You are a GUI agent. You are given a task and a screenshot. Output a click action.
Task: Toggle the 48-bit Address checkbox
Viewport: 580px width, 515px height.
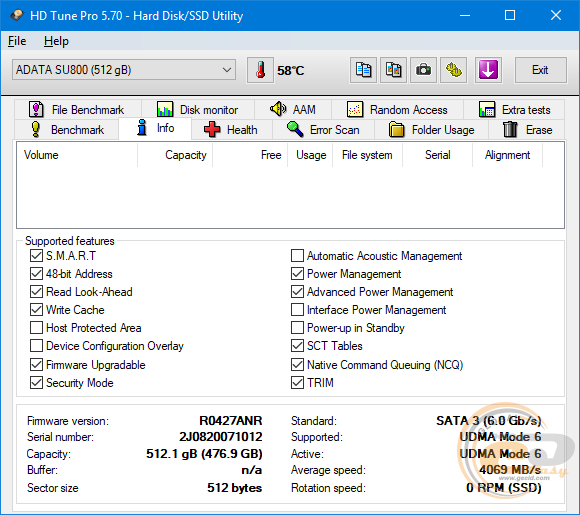click(36, 274)
